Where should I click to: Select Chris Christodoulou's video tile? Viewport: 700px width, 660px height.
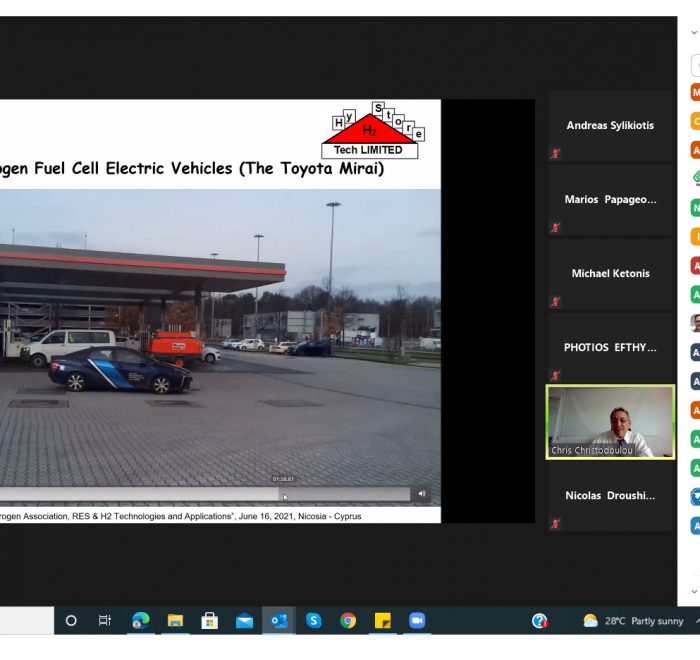click(610, 422)
